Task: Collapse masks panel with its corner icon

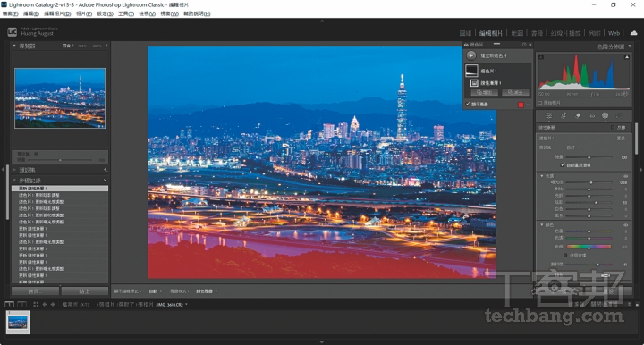Action: (x=530, y=45)
